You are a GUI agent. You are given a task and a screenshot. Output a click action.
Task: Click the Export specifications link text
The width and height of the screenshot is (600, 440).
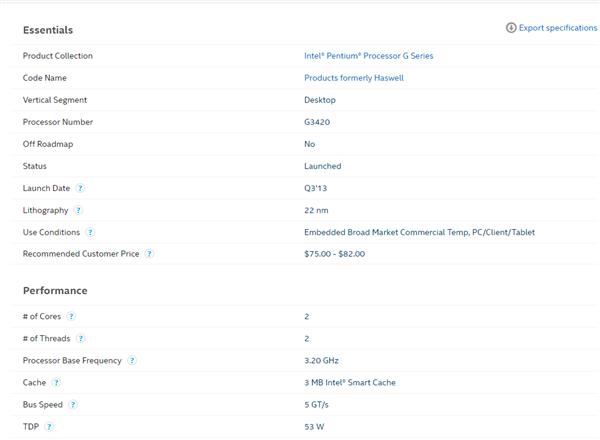(558, 28)
